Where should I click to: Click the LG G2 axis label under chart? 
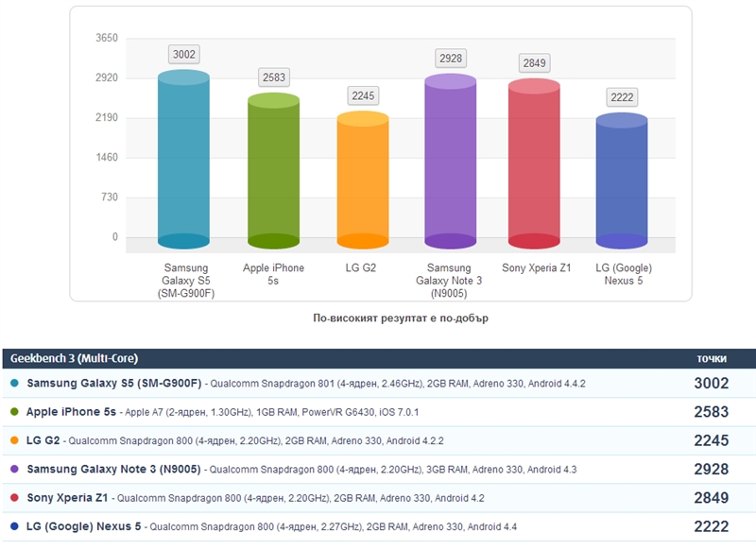(361, 268)
